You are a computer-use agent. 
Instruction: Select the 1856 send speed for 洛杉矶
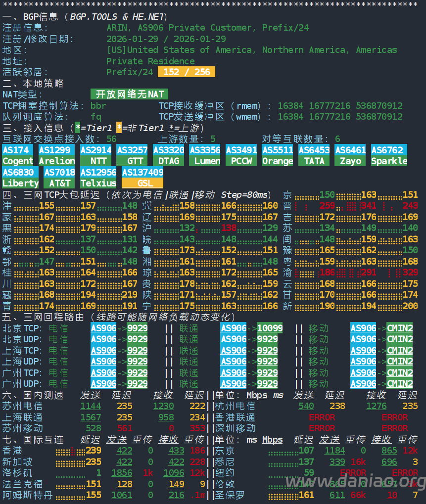[122, 473]
